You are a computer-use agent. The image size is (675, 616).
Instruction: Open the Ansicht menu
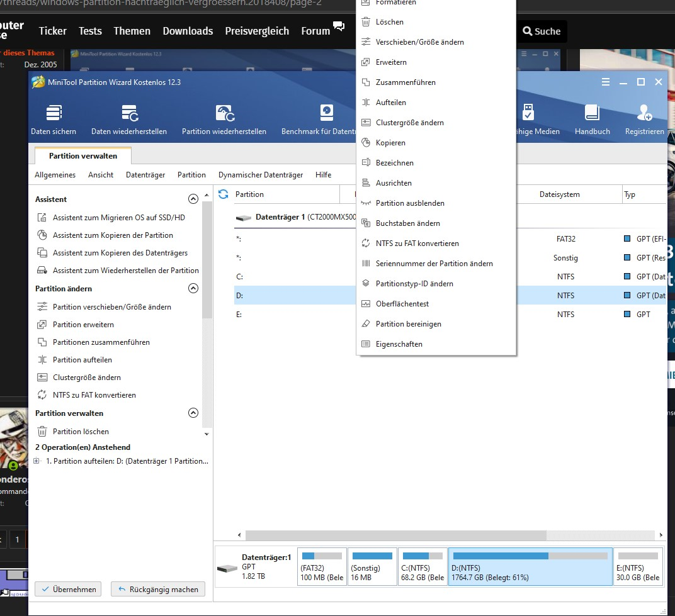tap(101, 175)
